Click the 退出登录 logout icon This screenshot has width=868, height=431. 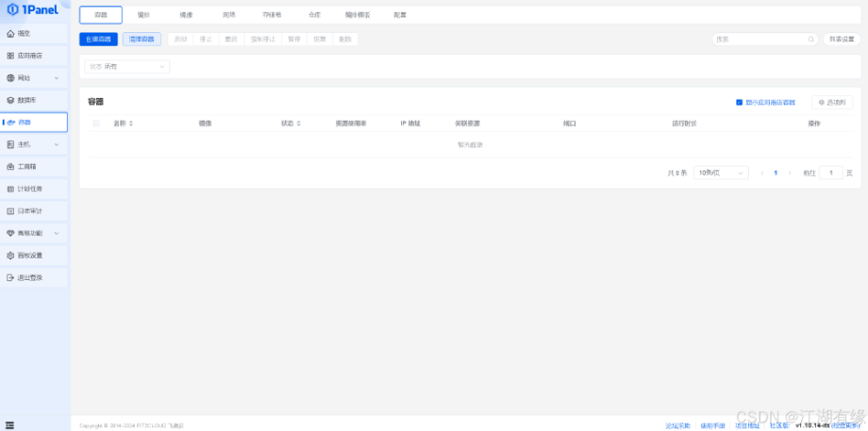pos(10,277)
